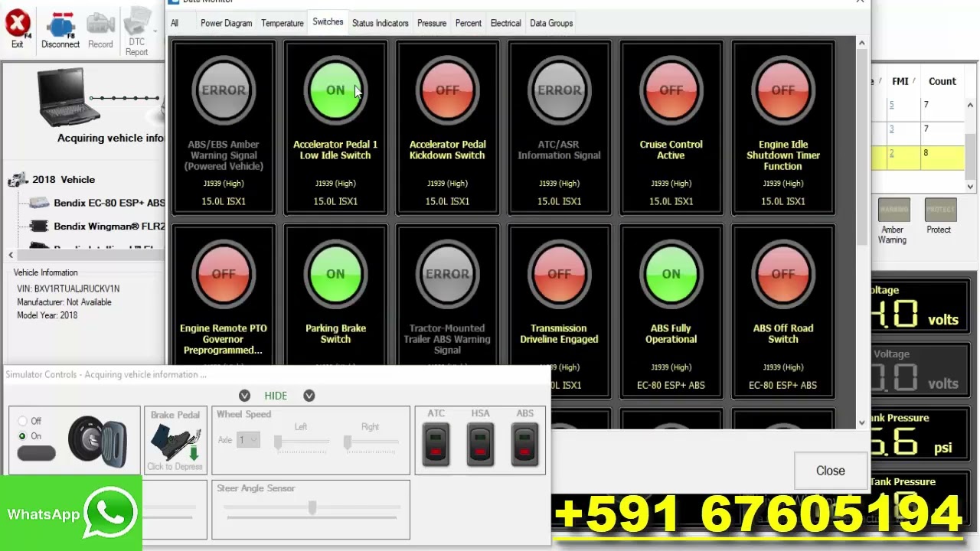Open the Axle number dropdown
980x551 pixels.
248,440
